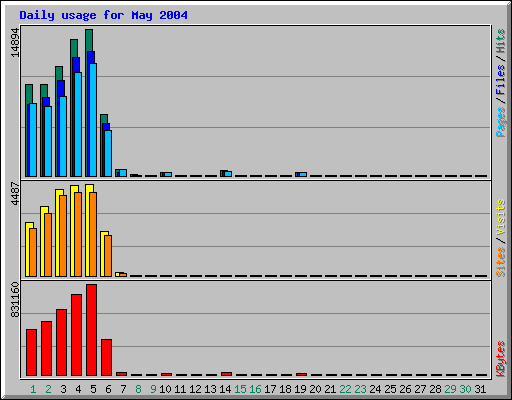The height and width of the screenshot is (400, 512).
Task: Click day 10 on the x-axis
Action: click(165, 389)
